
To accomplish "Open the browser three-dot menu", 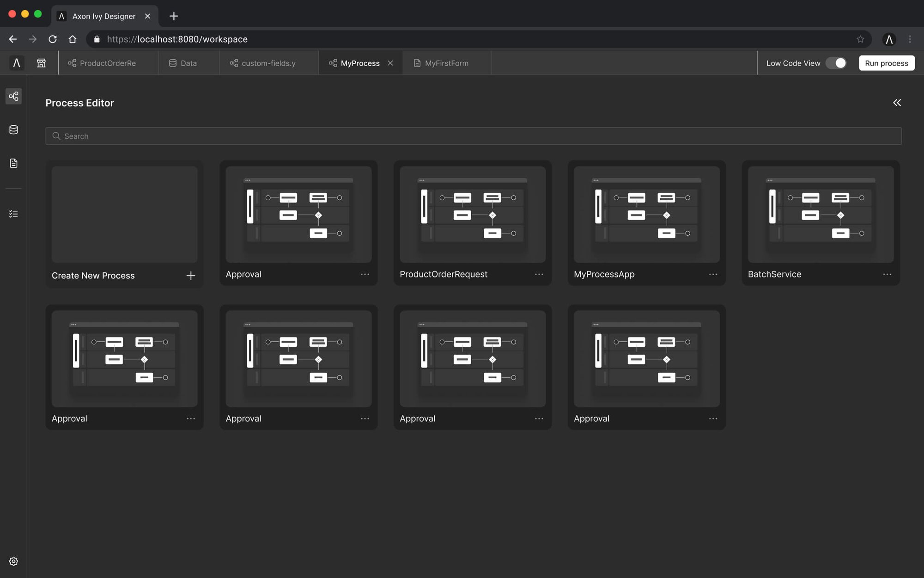I will click(910, 39).
